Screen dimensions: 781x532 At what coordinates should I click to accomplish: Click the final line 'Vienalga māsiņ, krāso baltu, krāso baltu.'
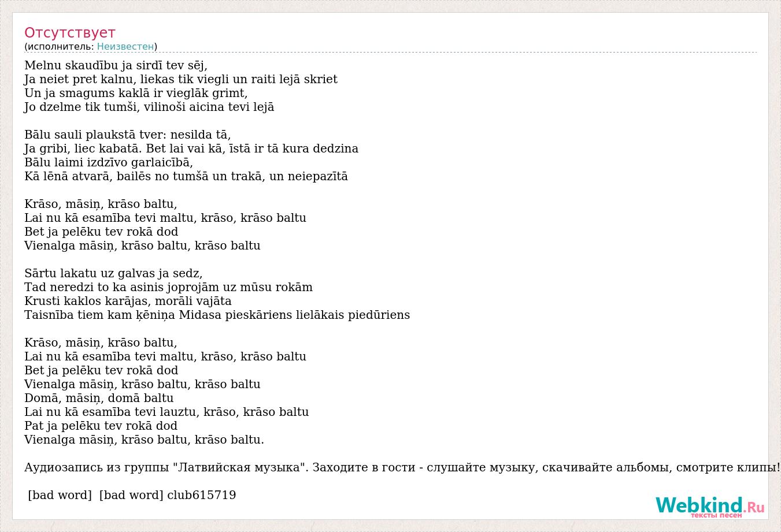[x=144, y=440]
